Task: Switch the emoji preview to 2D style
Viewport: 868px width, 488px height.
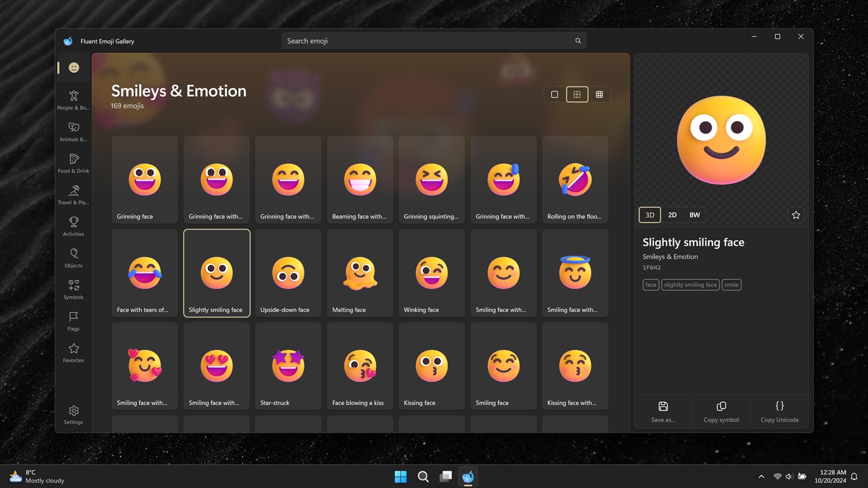Action: pyautogui.click(x=672, y=215)
